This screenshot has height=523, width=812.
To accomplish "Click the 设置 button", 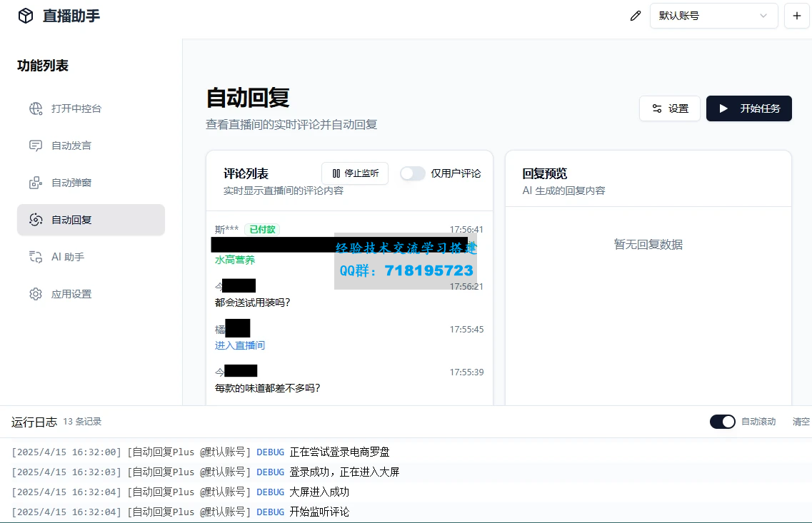I will point(670,108).
